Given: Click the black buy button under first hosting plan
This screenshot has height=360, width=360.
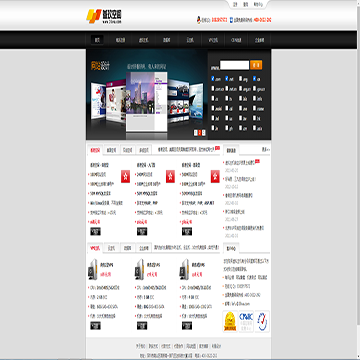Looking at the screenshot, I should (x=95, y=231).
